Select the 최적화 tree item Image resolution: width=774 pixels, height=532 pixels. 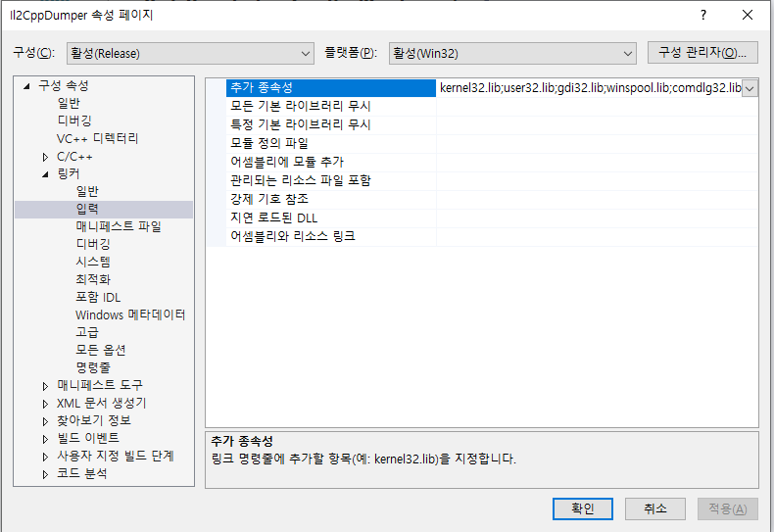[x=93, y=279]
